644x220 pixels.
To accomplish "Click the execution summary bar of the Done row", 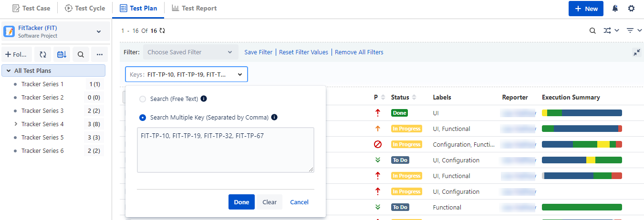I will coord(582,113).
